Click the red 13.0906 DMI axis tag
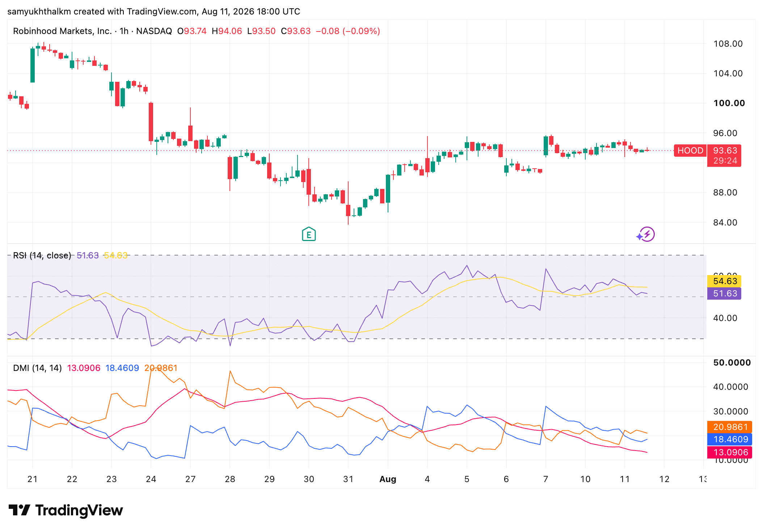 pyautogui.click(x=730, y=452)
